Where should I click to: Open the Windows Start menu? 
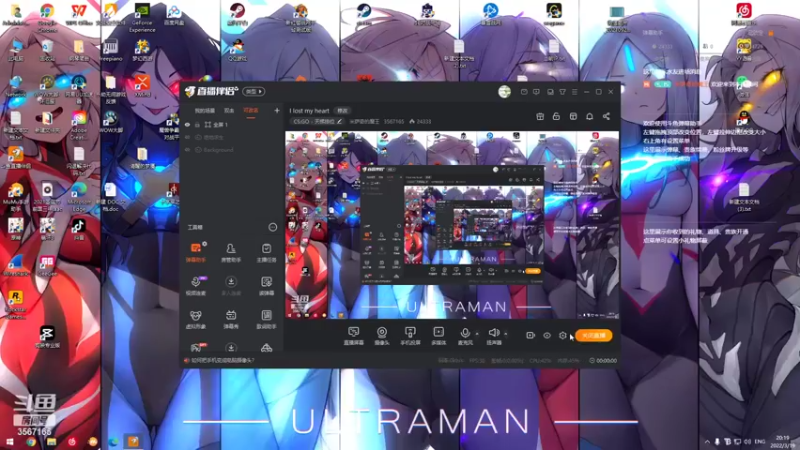pos(9,442)
